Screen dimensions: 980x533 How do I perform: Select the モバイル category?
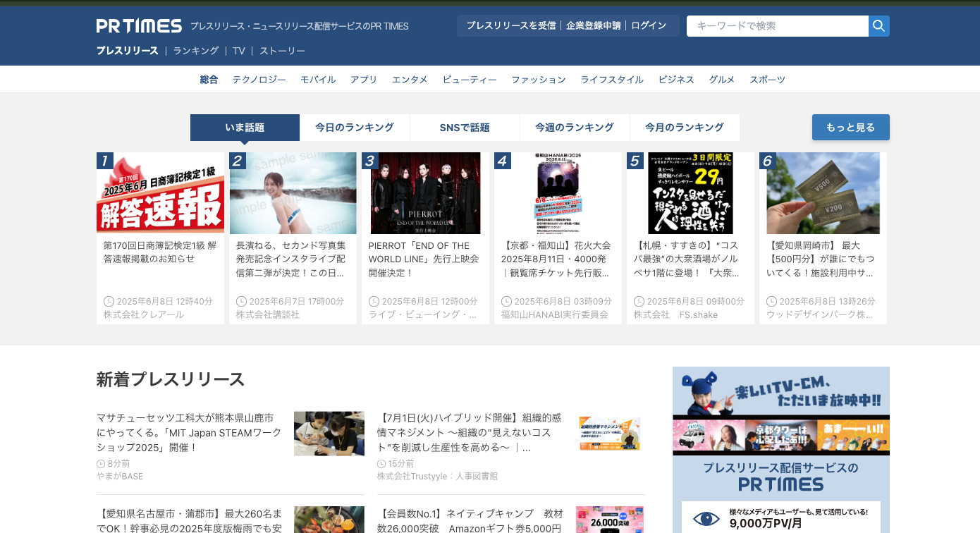318,80
